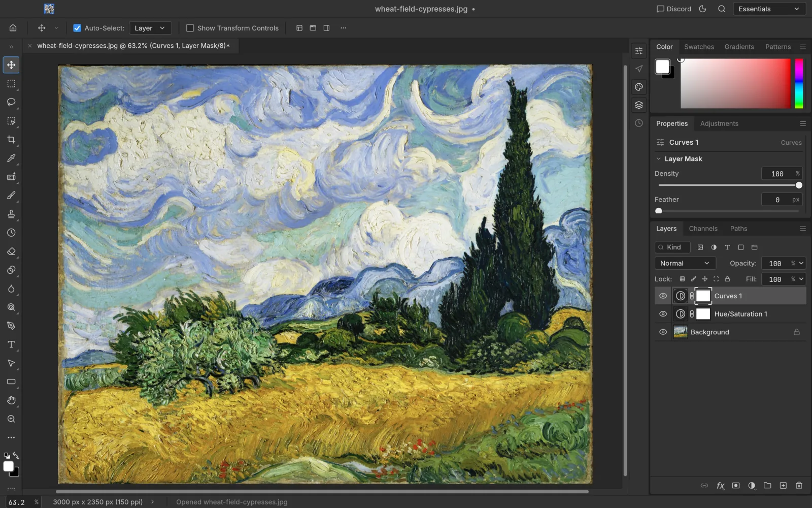Open the fx layer styles menu

[x=720, y=486]
